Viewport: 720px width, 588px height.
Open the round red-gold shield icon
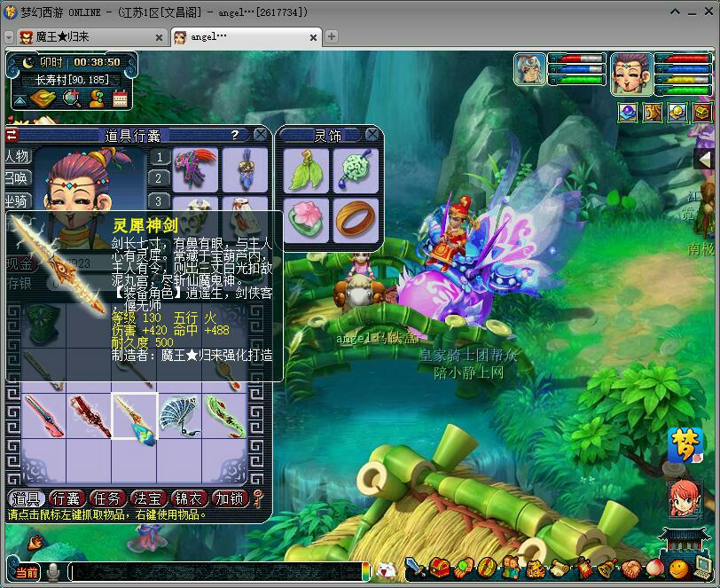[x=487, y=568]
